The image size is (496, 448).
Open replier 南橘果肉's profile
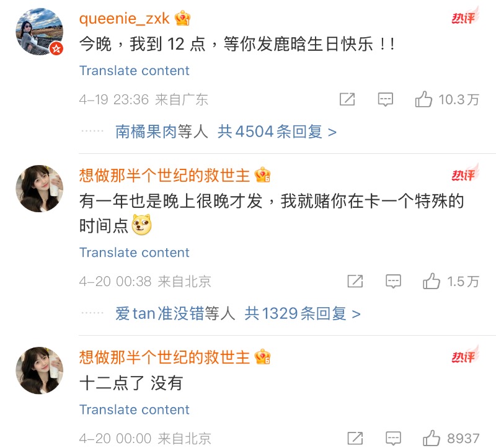pos(146,132)
